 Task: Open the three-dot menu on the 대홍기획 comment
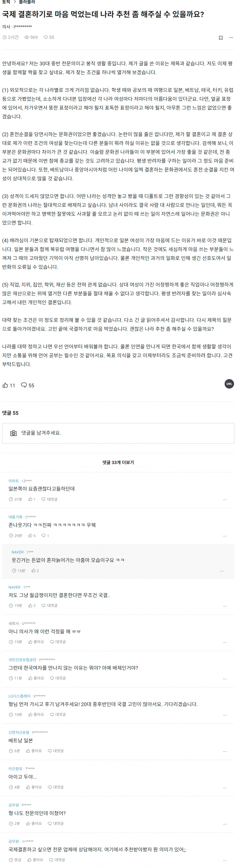225,536
